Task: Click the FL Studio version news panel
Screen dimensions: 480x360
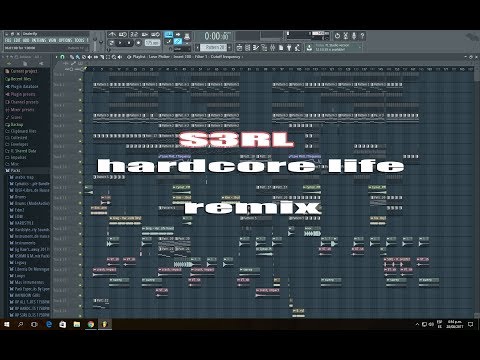Action: [x=337, y=48]
